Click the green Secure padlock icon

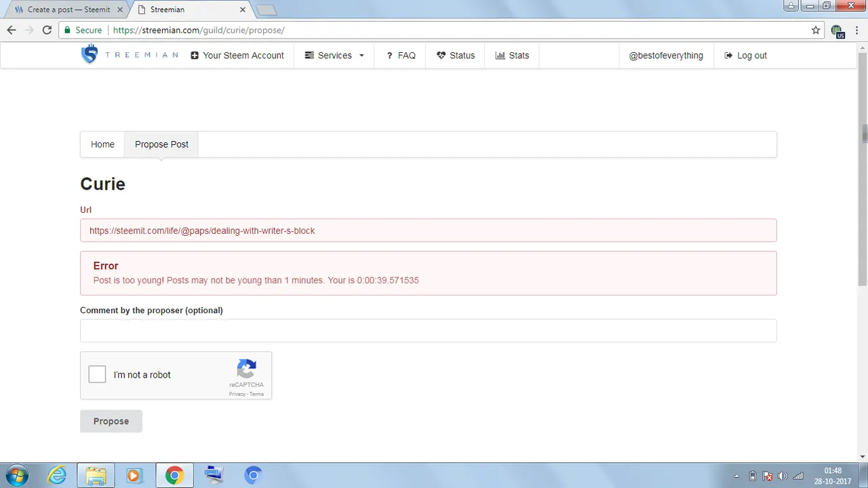pos(66,30)
